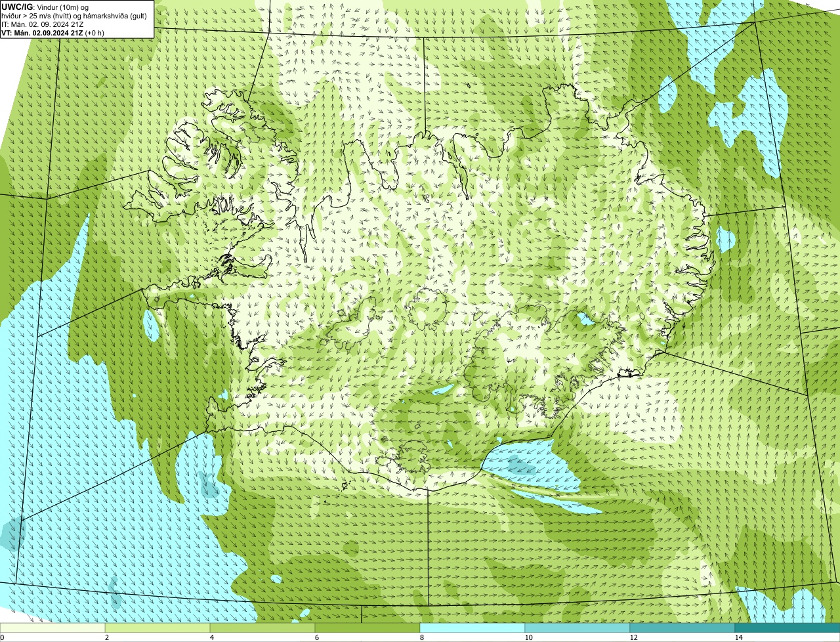This screenshot has height=642, width=840.
Task: Select the green 4–6 color bar segment
Action: pos(262,628)
